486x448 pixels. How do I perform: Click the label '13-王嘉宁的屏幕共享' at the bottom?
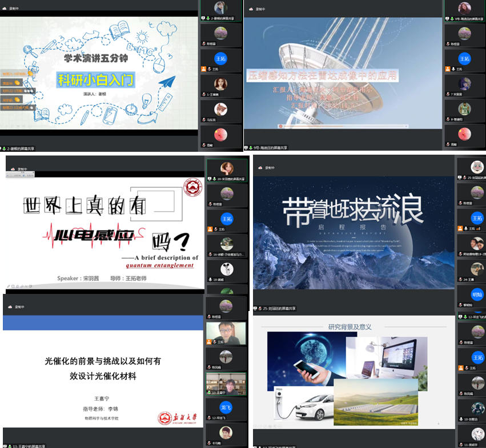29,446
